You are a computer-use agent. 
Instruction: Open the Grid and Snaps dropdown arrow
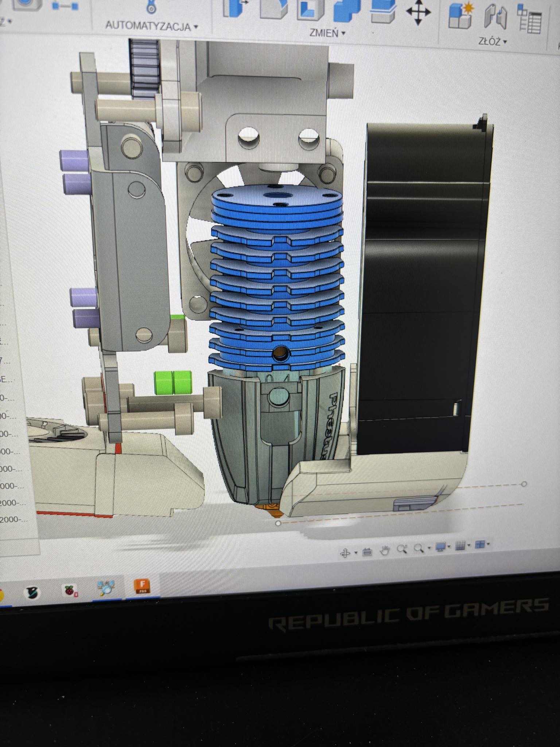469,545
